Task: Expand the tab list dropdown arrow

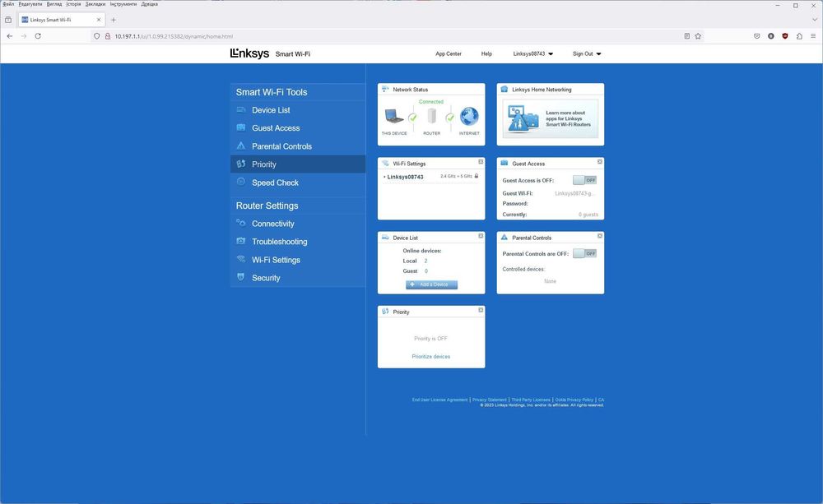Action: [815, 20]
